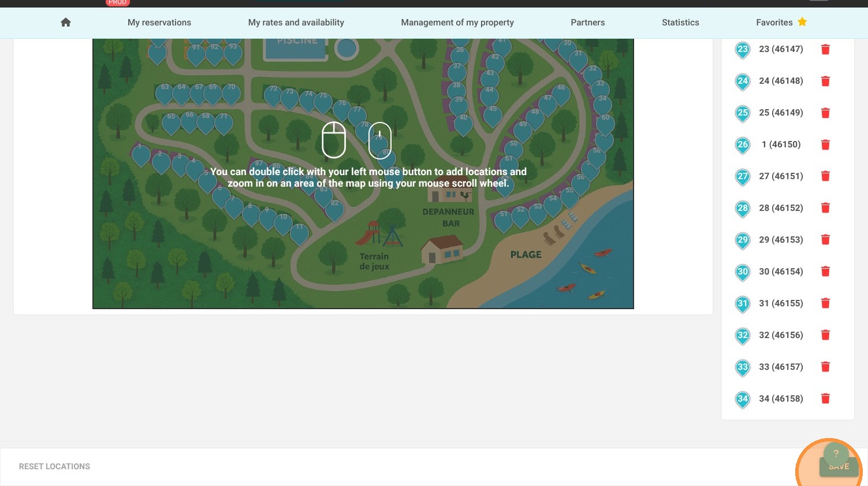Delete location 29 (46153)

coord(825,240)
